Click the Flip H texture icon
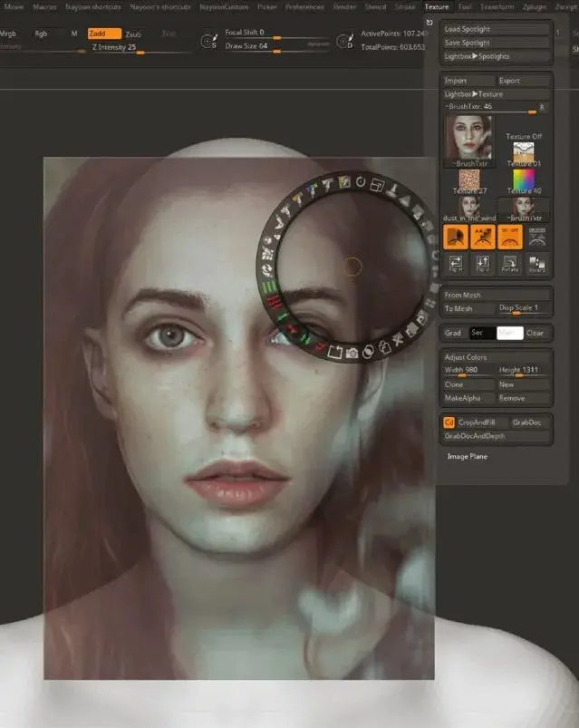579x728 pixels. pyautogui.click(x=456, y=264)
